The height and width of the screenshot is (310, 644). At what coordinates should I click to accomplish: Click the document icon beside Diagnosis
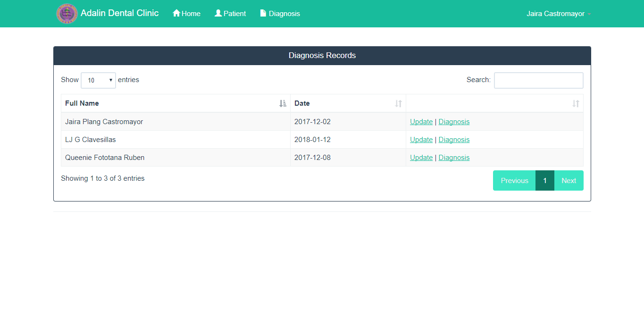(x=262, y=13)
